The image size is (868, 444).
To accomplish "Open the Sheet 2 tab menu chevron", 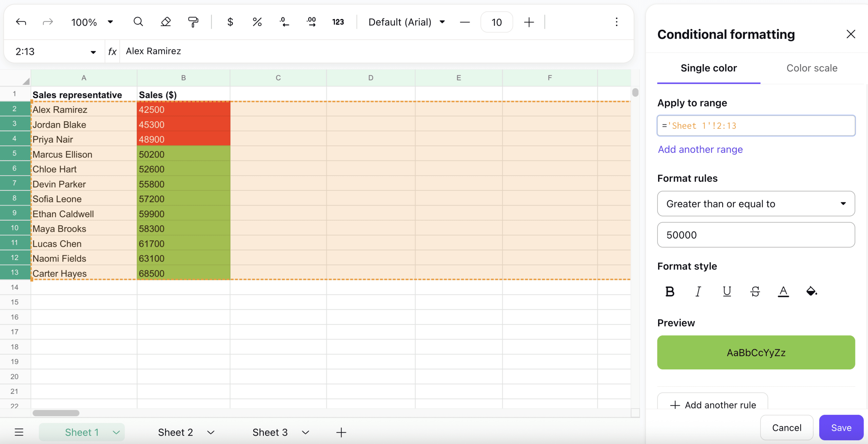I will pyautogui.click(x=211, y=432).
